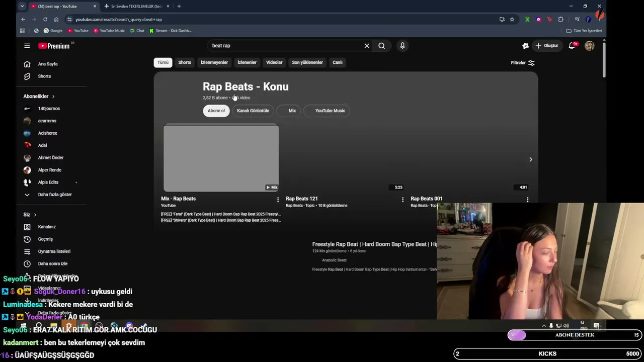Open a new browser tab

click(179, 6)
